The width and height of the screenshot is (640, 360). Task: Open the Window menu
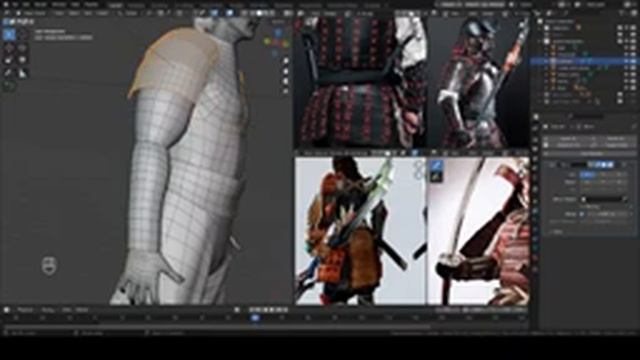tap(59, 4)
